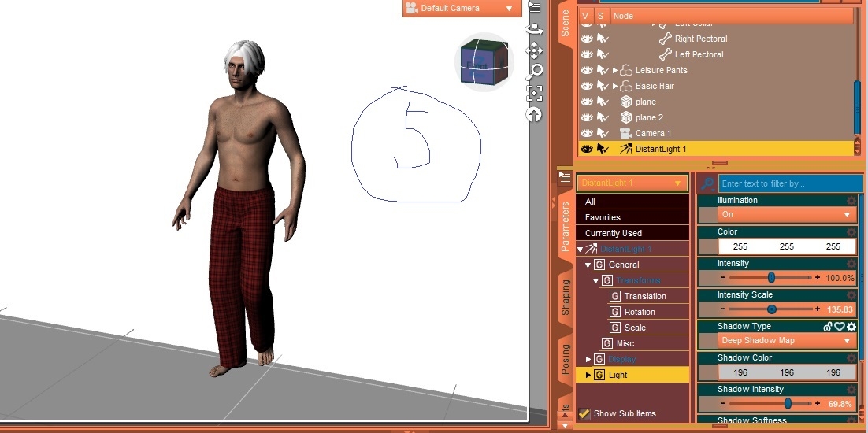Open the Shadow Type gear settings

pyautogui.click(x=851, y=327)
